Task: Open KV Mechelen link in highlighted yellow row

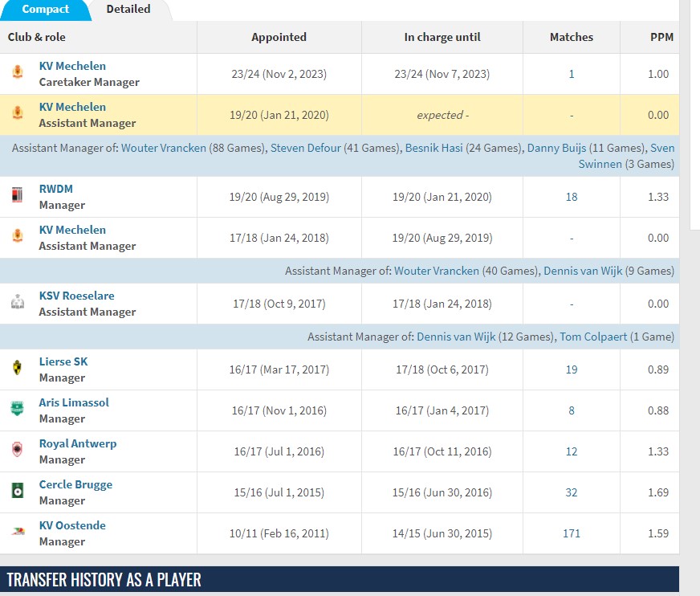Action: pyautogui.click(x=72, y=107)
